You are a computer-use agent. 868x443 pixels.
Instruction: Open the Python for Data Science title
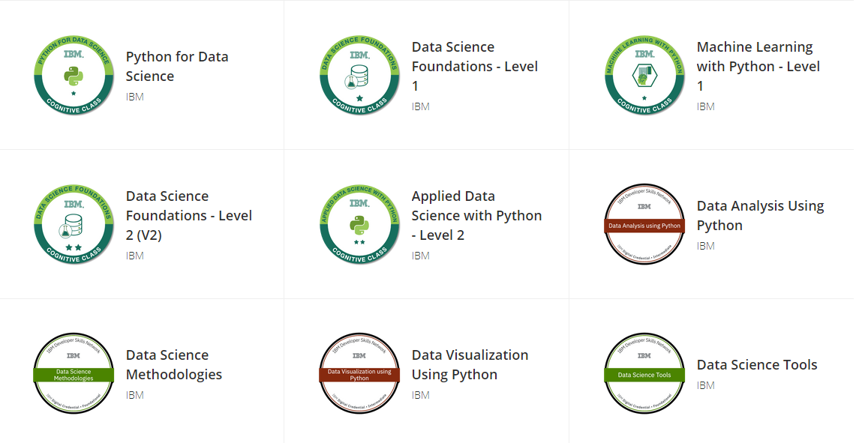177,67
